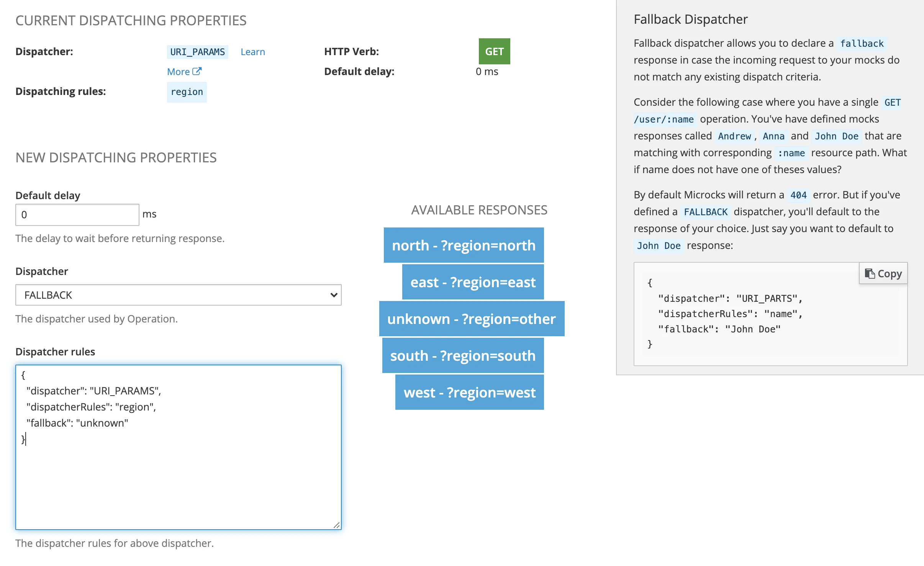Click the external link icon next to More
Screen dimensions: 924x566
click(197, 71)
